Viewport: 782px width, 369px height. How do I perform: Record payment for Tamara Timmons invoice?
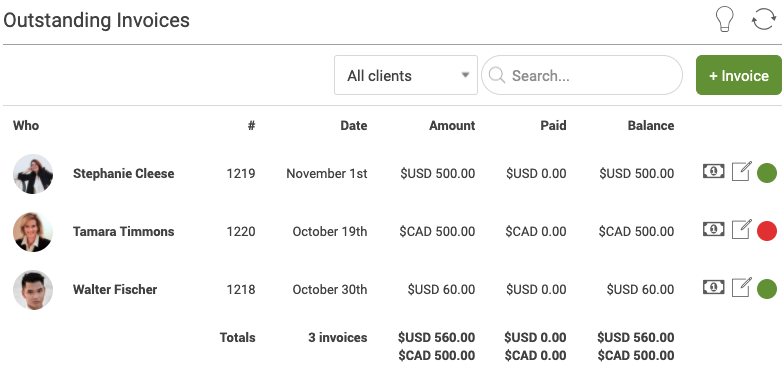(x=714, y=229)
